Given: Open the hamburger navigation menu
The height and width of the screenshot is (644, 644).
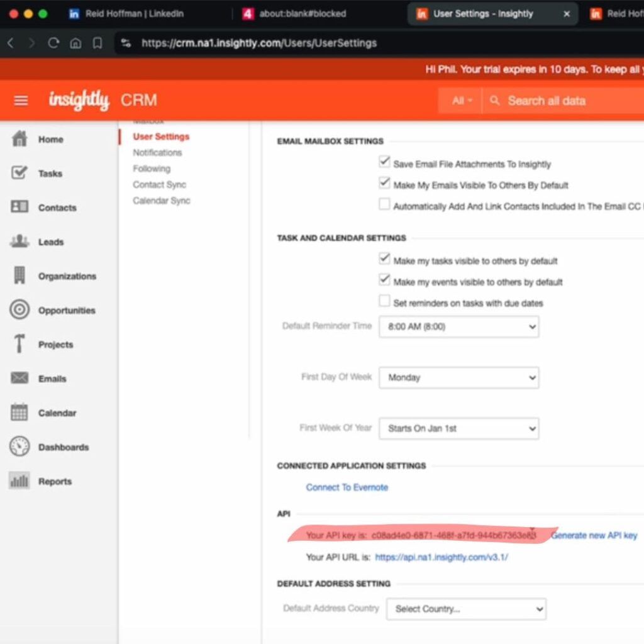Looking at the screenshot, I should (x=21, y=101).
